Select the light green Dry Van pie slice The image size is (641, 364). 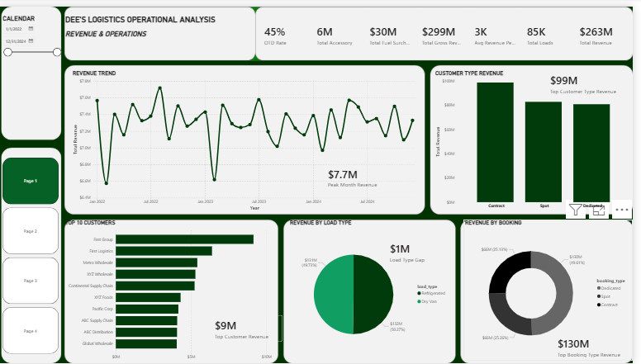(333, 294)
